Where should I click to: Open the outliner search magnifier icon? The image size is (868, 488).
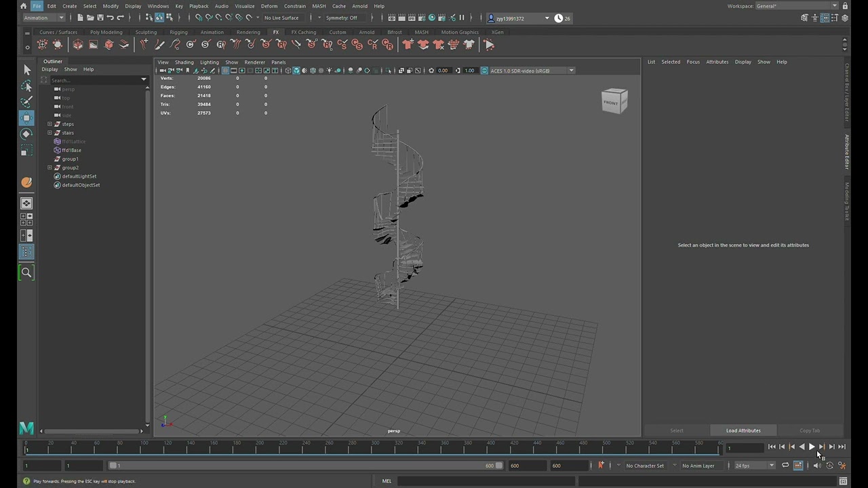pyautogui.click(x=26, y=272)
